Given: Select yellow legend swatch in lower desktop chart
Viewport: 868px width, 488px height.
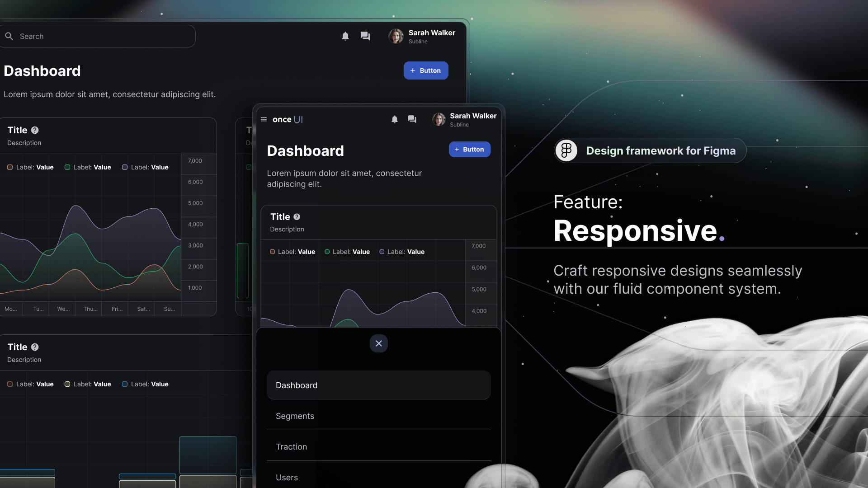Looking at the screenshot, I should point(67,384).
